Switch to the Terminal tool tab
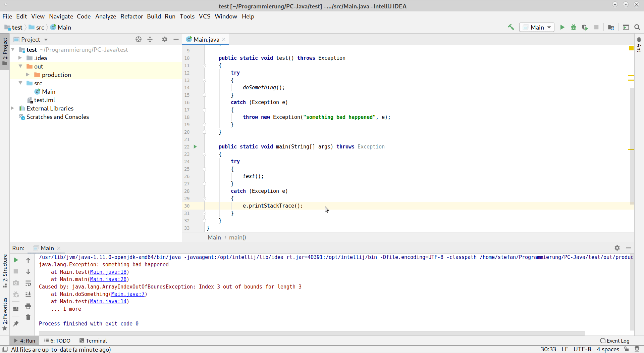 coord(93,341)
